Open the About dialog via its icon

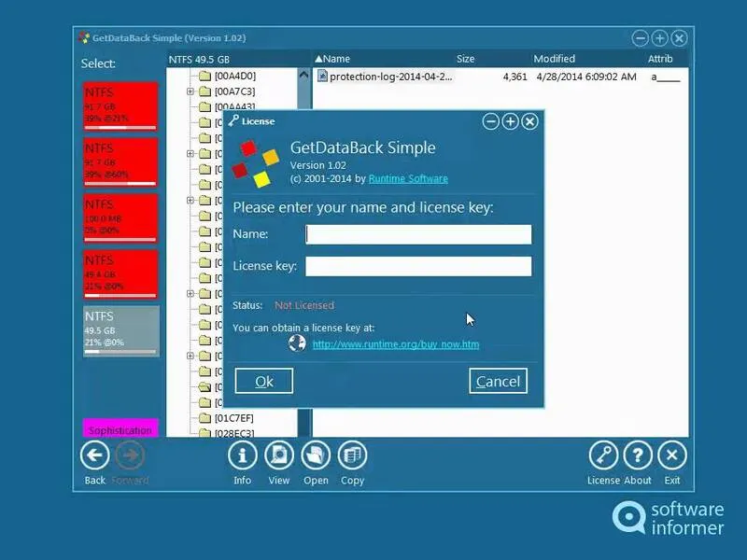coord(637,457)
